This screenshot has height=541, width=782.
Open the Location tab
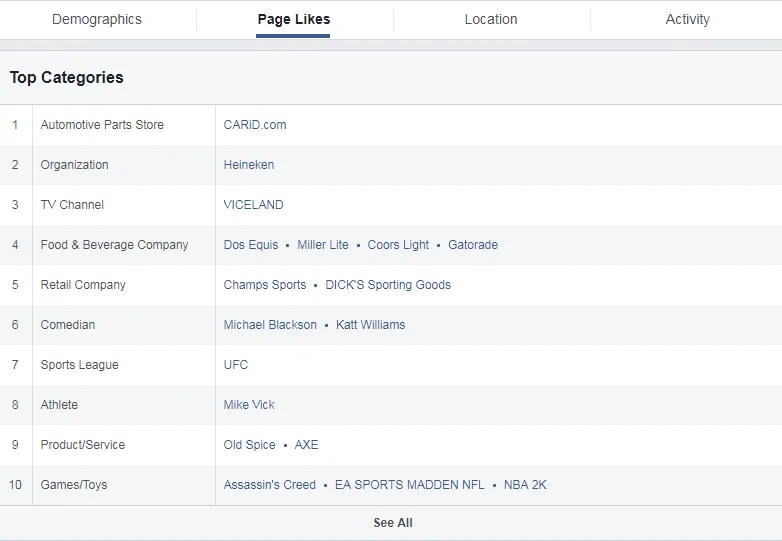[491, 19]
